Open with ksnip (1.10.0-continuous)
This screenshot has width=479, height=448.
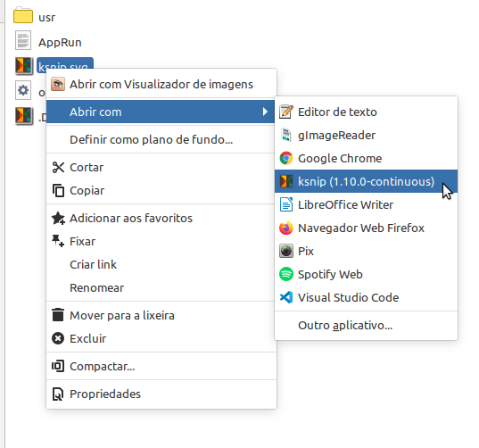366,181
